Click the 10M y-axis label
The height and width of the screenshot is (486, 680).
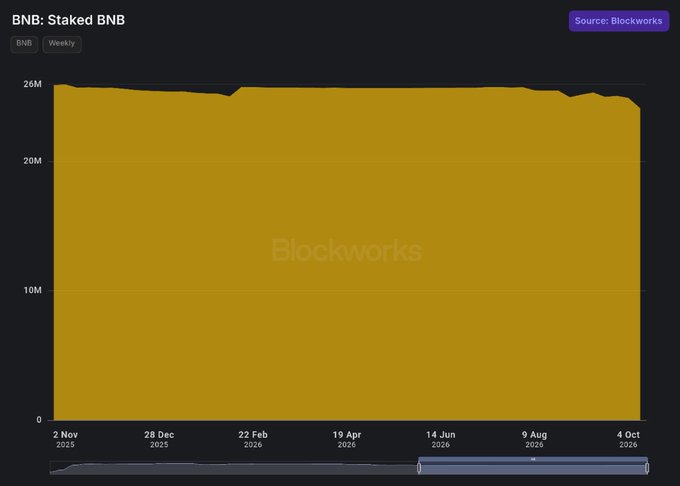[x=33, y=290]
